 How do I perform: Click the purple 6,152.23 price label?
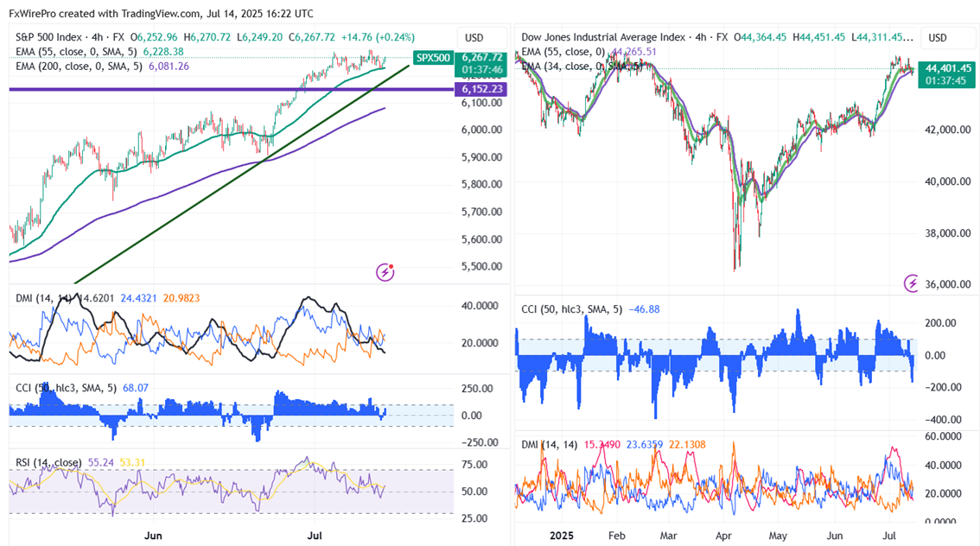(482, 89)
